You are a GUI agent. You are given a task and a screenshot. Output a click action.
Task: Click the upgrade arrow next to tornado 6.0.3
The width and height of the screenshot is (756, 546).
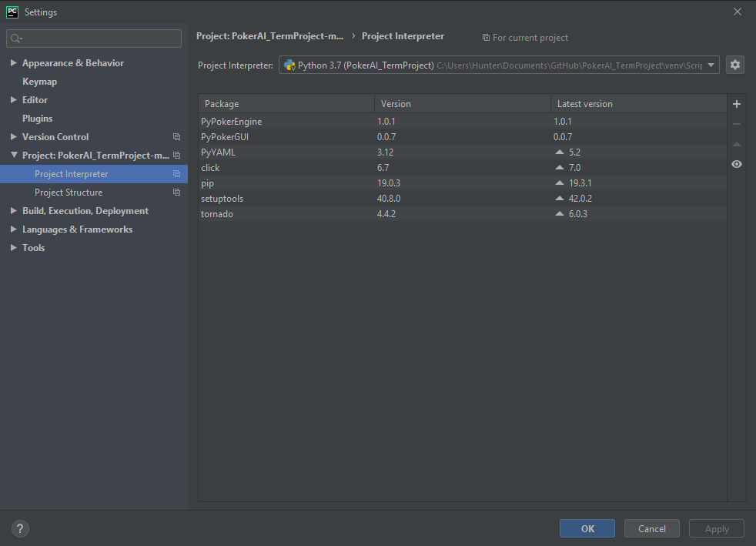click(559, 213)
